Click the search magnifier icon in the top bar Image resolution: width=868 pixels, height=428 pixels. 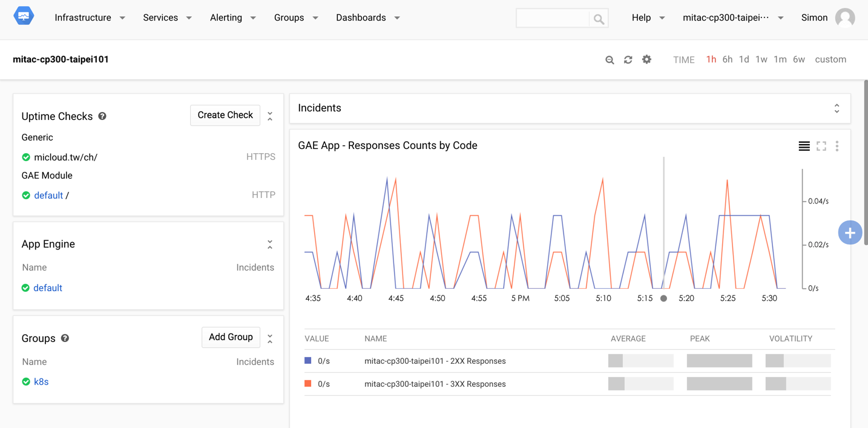click(x=599, y=19)
